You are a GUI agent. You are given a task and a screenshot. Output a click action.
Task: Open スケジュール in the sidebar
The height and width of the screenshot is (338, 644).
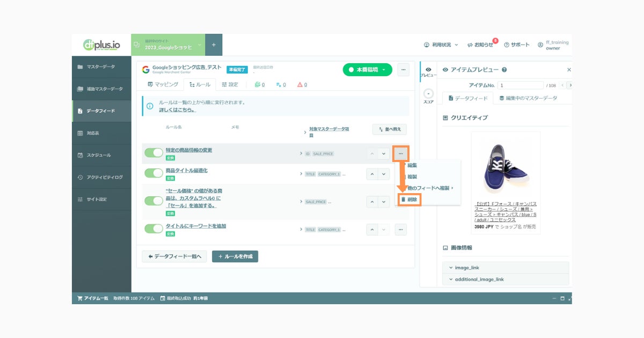pos(101,155)
